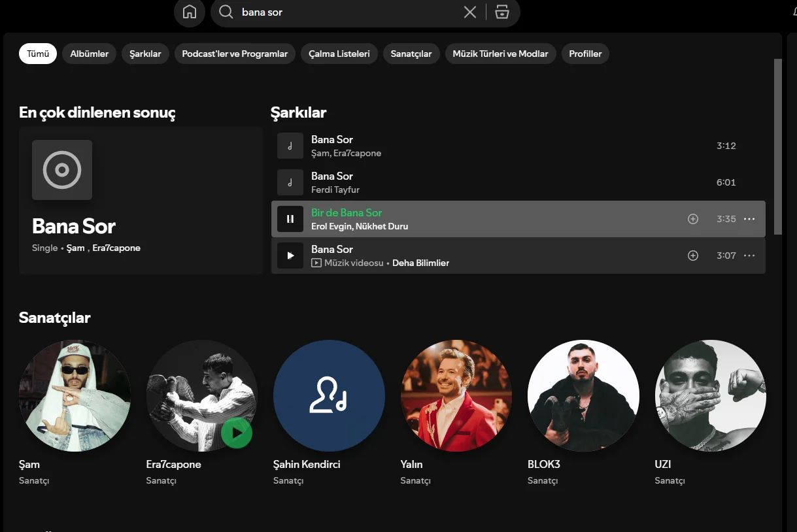Viewport: 797px width, 532px height.
Task: Click the 3:12 duration of Bana Sor
Action: click(726, 146)
